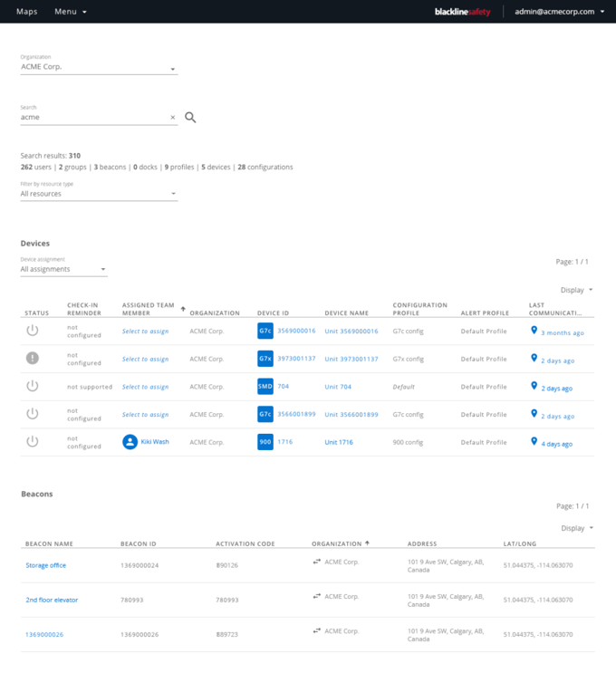Click the search magnifier icon
The height and width of the screenshot is (673, 616).
[190, 117]
